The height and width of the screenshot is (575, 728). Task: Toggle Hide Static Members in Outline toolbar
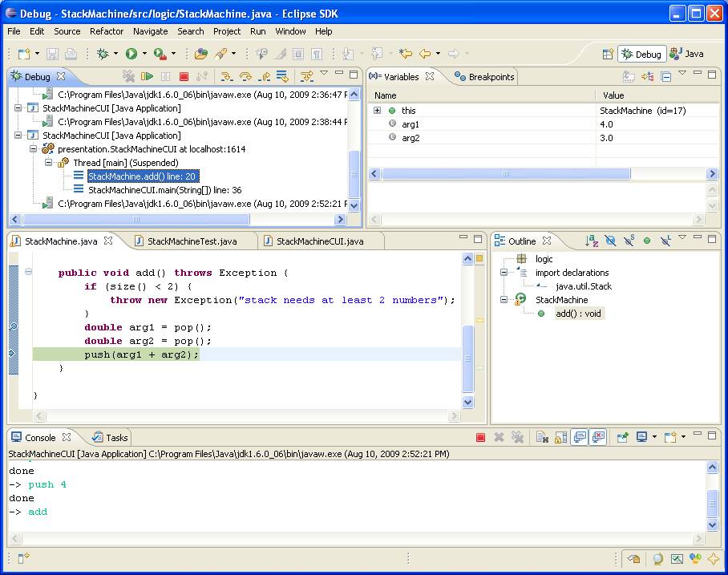(x=629, y=241)
